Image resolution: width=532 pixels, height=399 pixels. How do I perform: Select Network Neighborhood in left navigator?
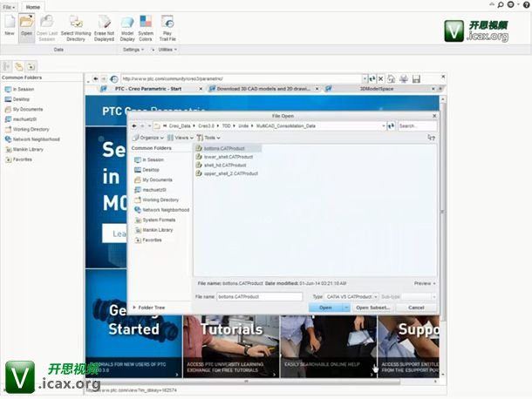(x=32, y=139)
